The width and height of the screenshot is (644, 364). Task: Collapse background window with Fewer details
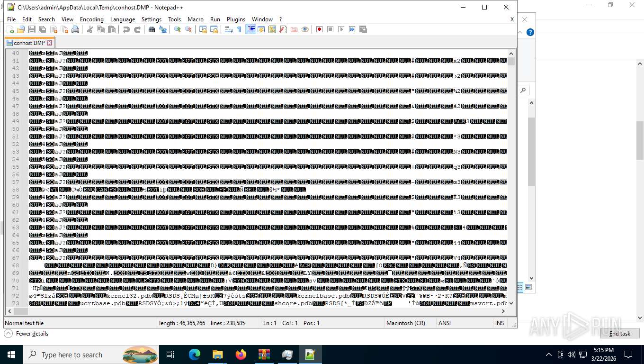coord(27,334)
